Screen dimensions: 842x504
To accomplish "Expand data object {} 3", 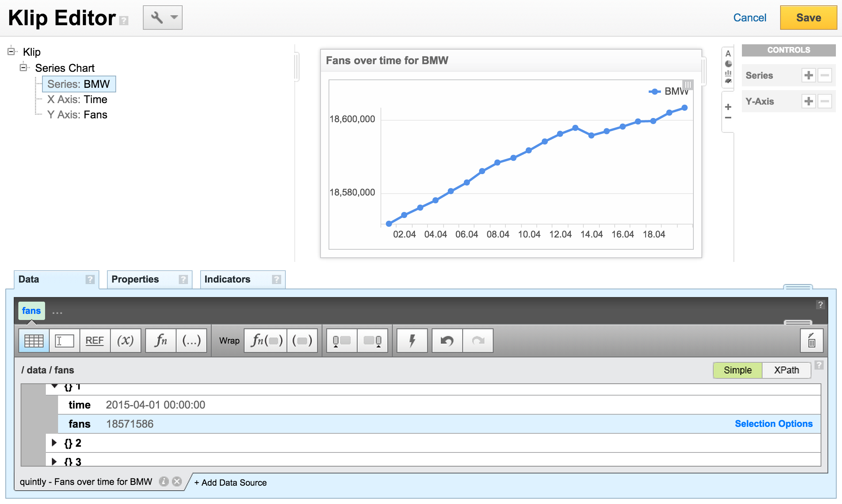I will pyautogui.click(x=54, y=461).
